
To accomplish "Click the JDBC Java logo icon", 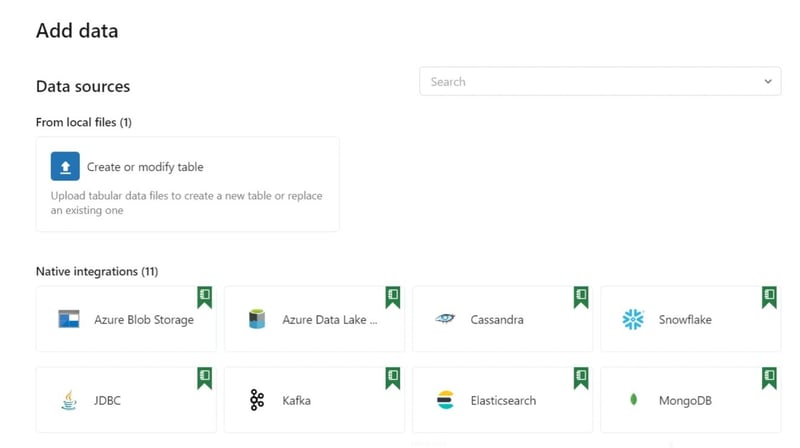I will point(69,401).
